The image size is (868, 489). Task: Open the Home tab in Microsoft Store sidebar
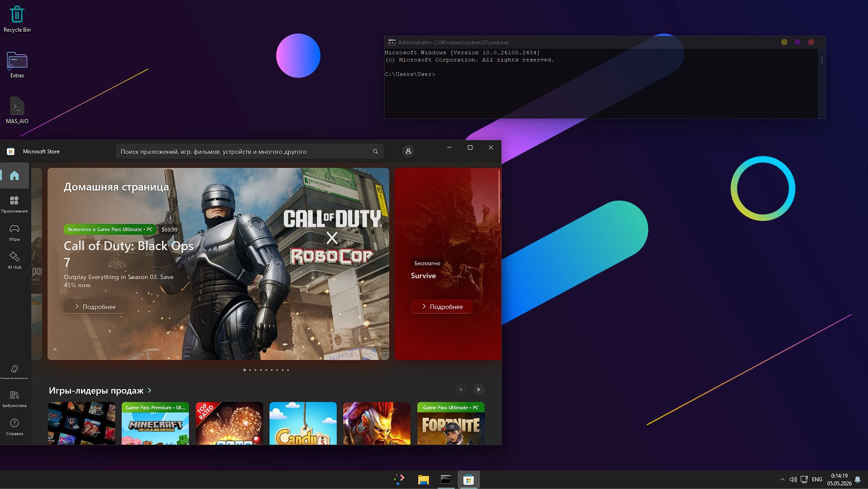pyautogui.click(x=14, y=176)
